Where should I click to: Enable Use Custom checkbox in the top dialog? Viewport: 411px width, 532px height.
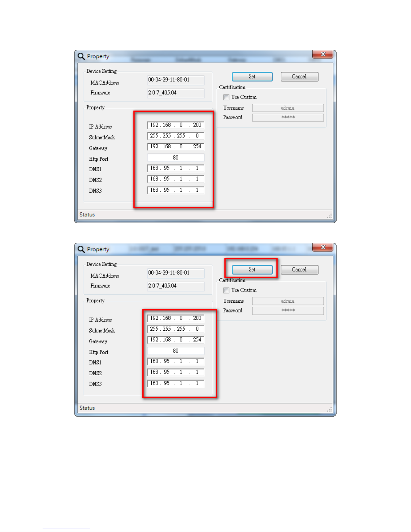(x=226, y=97)
